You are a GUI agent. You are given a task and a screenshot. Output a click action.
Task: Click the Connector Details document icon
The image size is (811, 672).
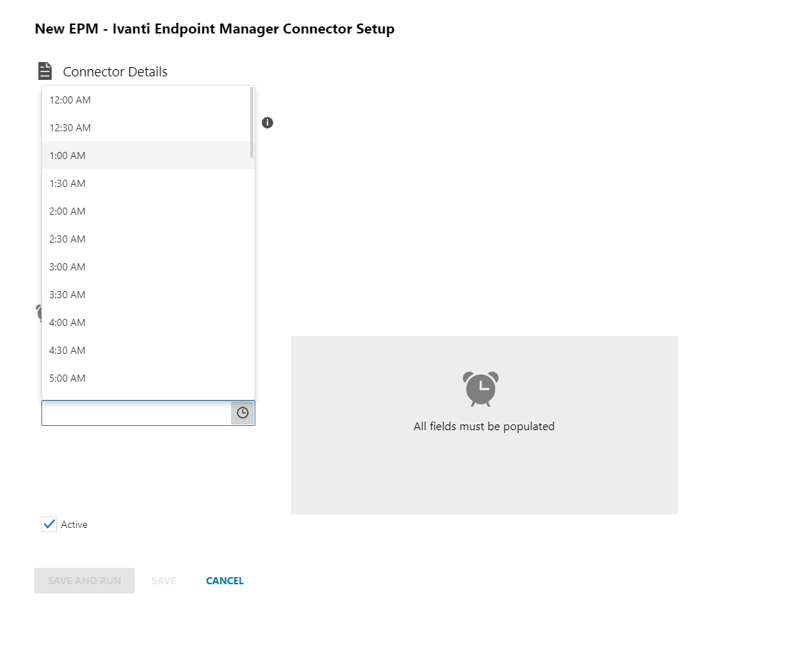[x=45, y=70]
